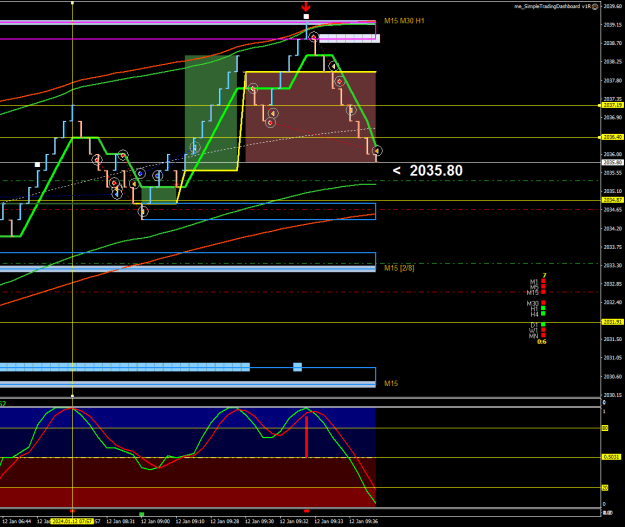Click the MN timeframe red square
The height and width of the screenshot is (527, 625).
[x=543, y=336]
